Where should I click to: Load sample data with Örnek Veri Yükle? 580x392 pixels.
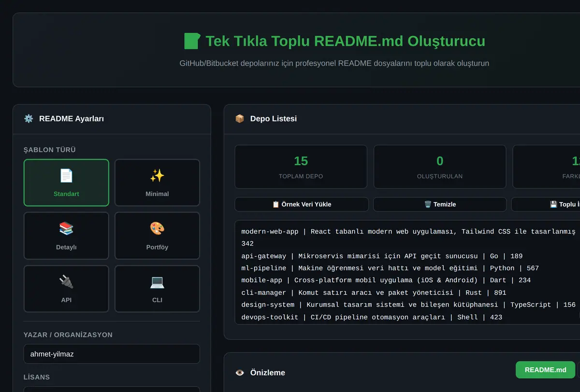click(x=302, y=204)
